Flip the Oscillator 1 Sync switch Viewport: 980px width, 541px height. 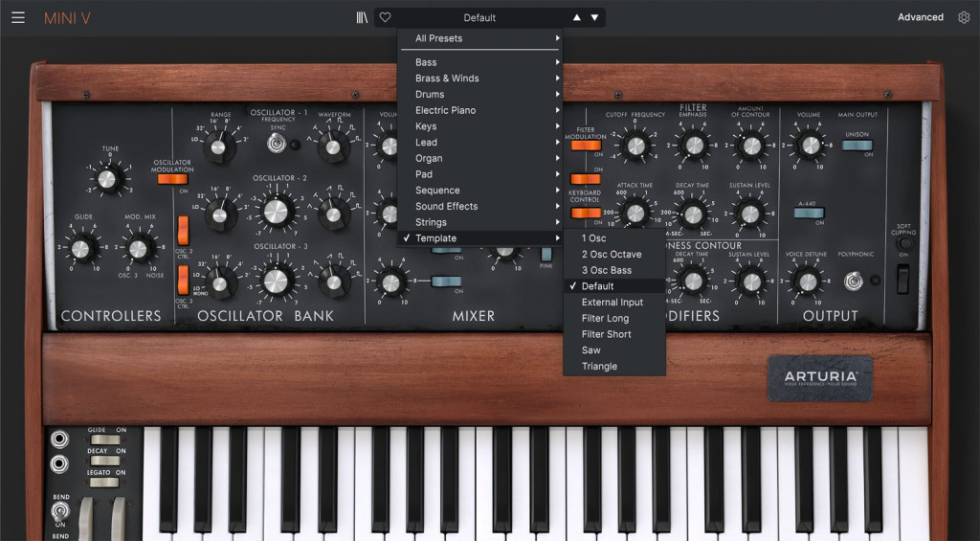pyautogui.click(x=276, y=144)
